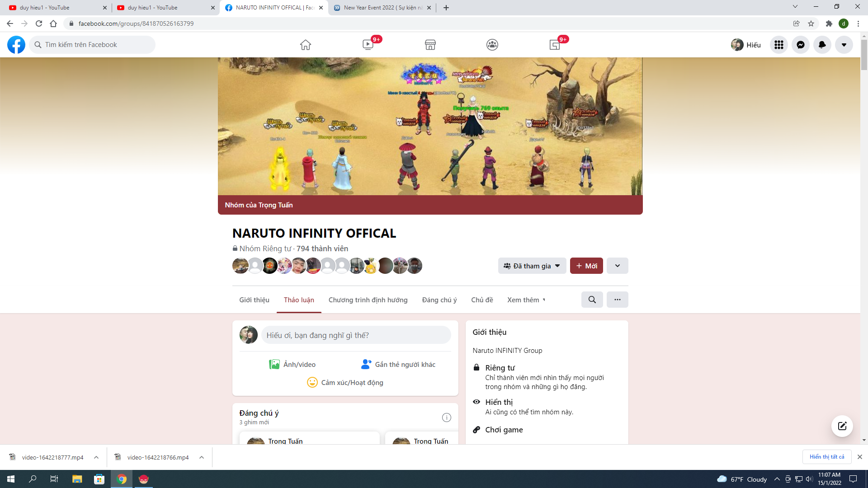The width and height of the screenshot is (868, 488).
Task: Click the browser back arrow
Action: click(x=10, y=23)
